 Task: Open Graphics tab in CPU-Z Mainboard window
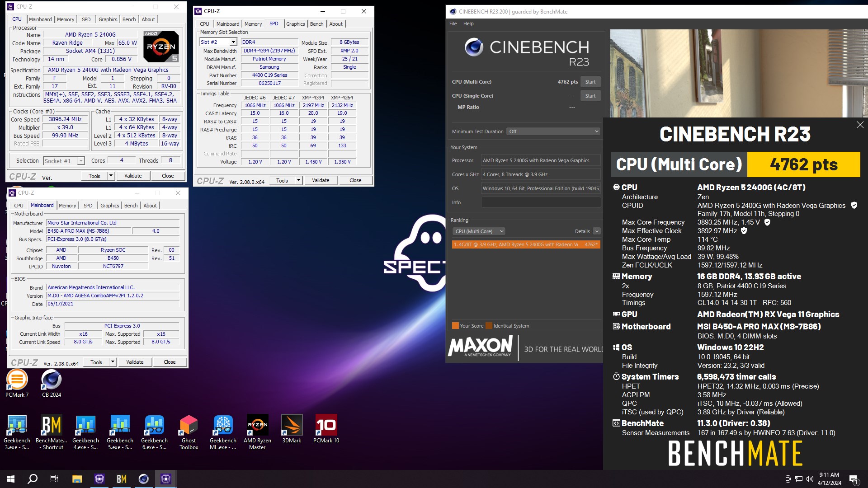coord(110,206)
